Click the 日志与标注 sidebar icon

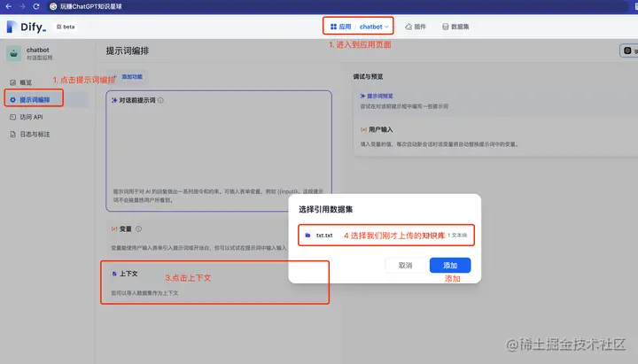click(x=12, y=135)
